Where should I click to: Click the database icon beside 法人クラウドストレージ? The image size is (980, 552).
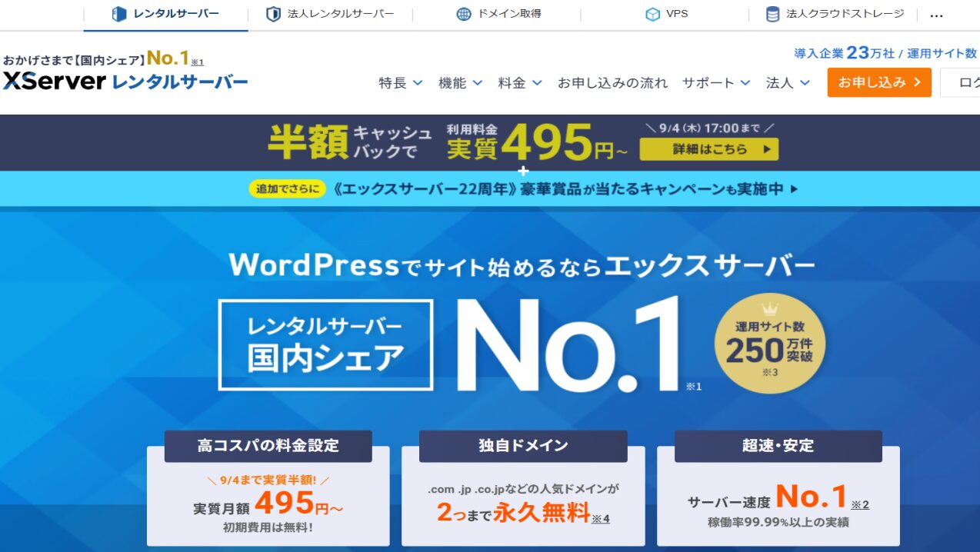(772, 14)
